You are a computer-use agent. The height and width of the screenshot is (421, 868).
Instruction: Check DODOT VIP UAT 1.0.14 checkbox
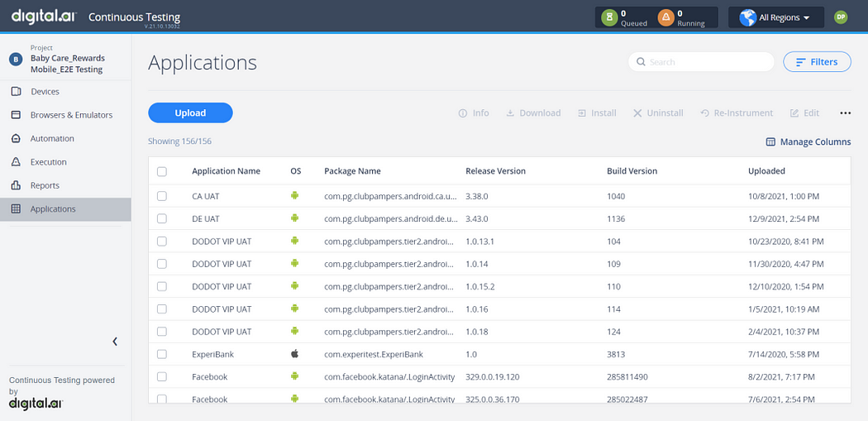coord(162,264)
